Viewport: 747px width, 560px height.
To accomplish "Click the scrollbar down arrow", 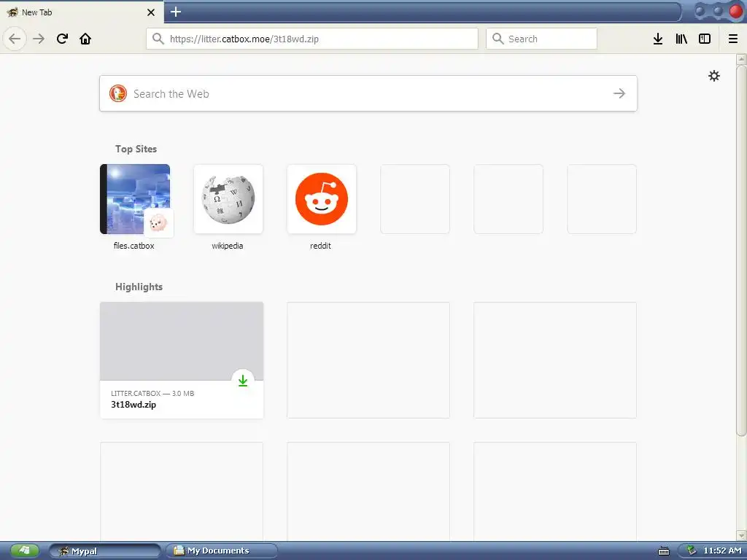I will click(741, 536).
